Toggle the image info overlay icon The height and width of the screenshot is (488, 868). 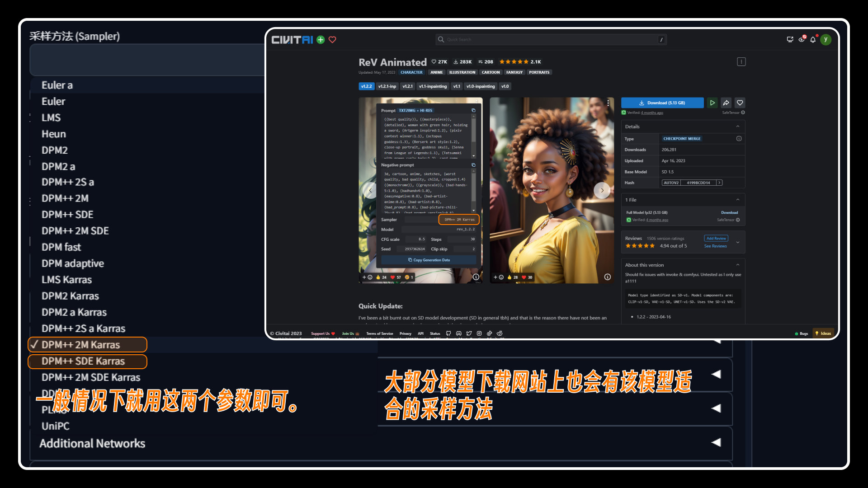coord(476,277)
